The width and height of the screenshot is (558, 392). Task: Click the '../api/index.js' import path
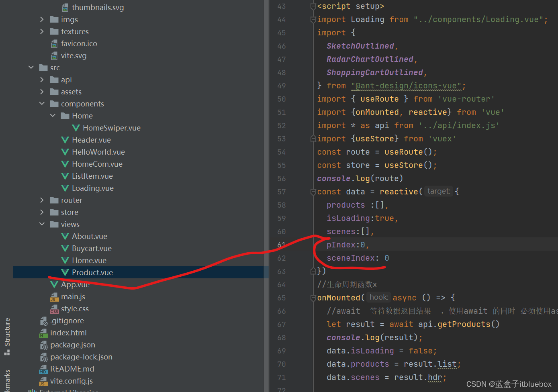(459, 126)
